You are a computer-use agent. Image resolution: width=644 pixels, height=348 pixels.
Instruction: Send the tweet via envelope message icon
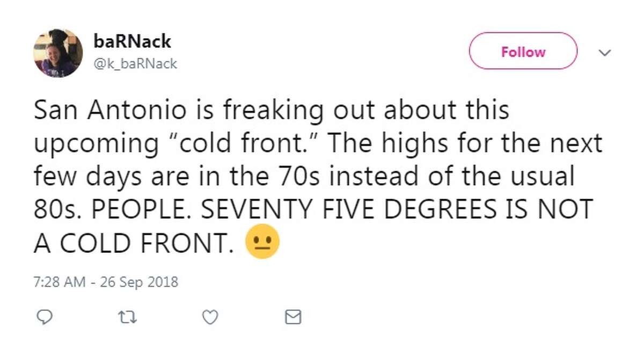pyautogui.click(x=293, y=318)
